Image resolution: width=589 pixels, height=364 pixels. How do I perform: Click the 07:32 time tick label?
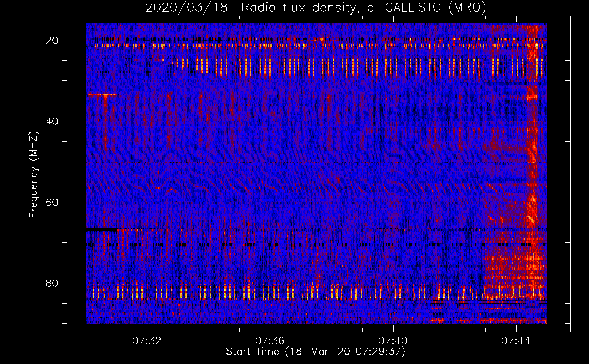click(x=147, y=341)
